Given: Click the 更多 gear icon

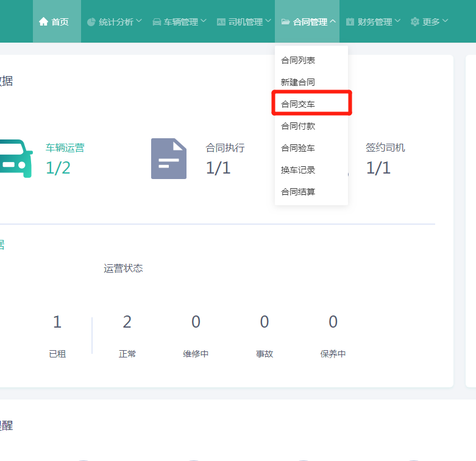Looking at the screenshot, I should [415, 22].
